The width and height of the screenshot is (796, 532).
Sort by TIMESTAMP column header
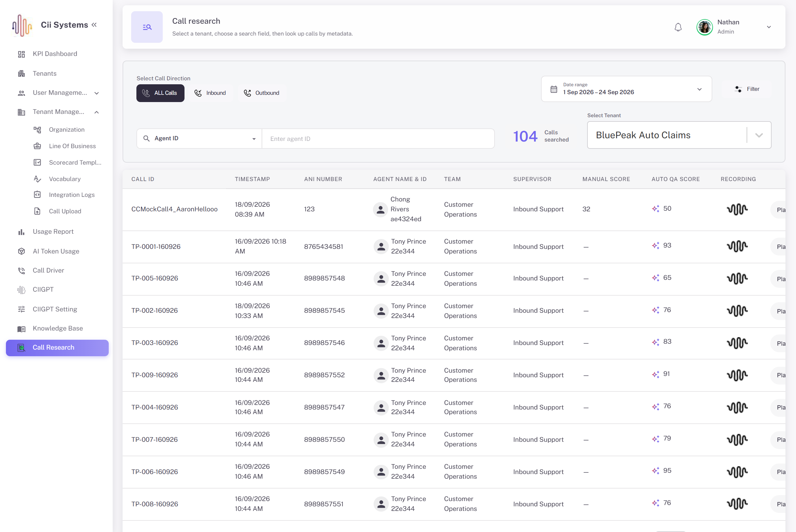(x=252, y=179)
